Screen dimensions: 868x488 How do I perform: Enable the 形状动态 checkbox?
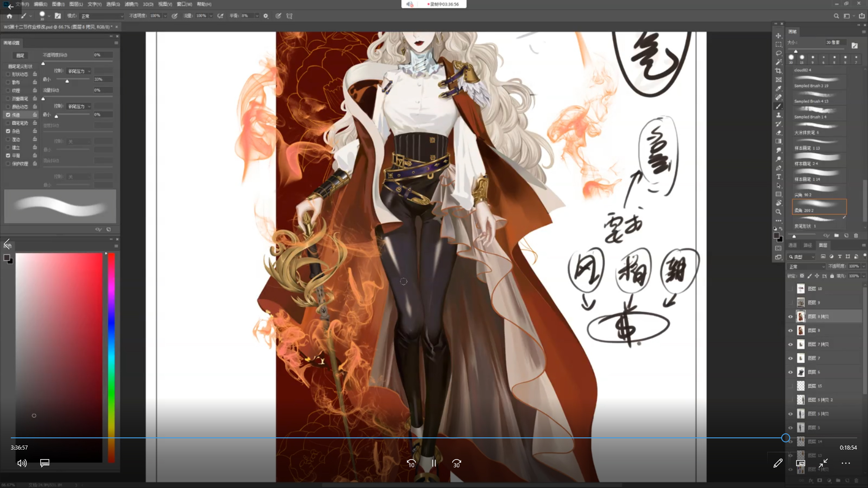click(x=8, y=74)
